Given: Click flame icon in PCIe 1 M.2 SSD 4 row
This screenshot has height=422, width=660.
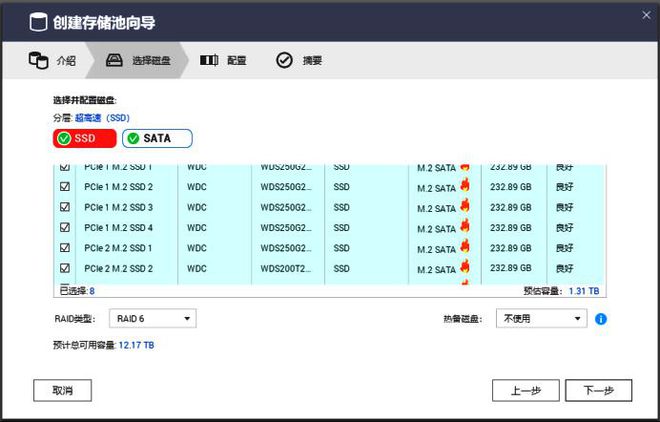Looking at the screenshot, I should [465, 226].
